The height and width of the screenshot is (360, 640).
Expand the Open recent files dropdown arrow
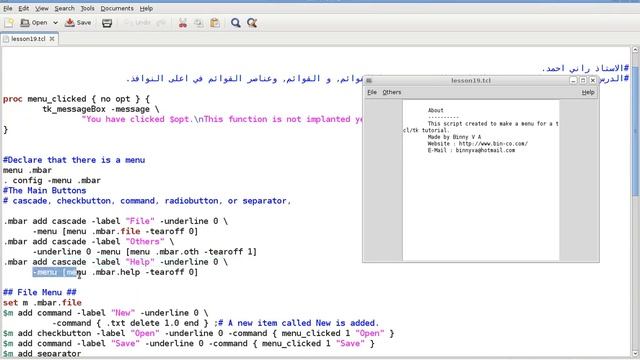coord(55,23)
